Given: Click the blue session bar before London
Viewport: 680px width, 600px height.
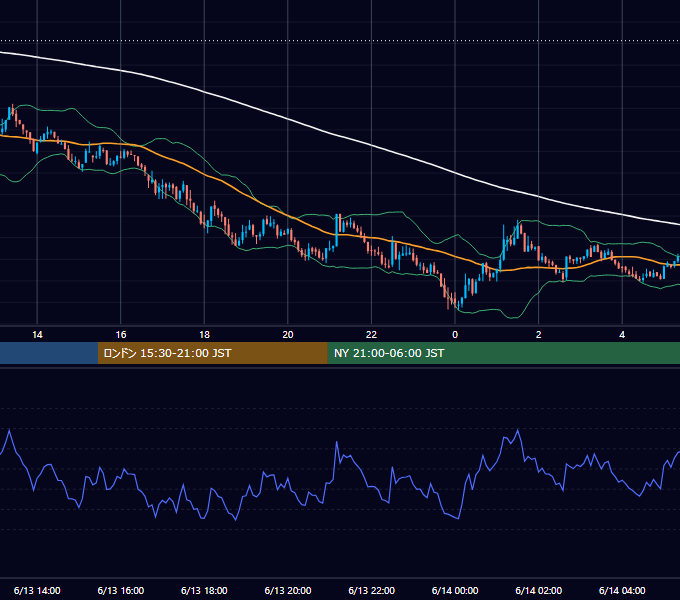Looking at the screenshot, I should pyautogui.click(x=49, y=353).
